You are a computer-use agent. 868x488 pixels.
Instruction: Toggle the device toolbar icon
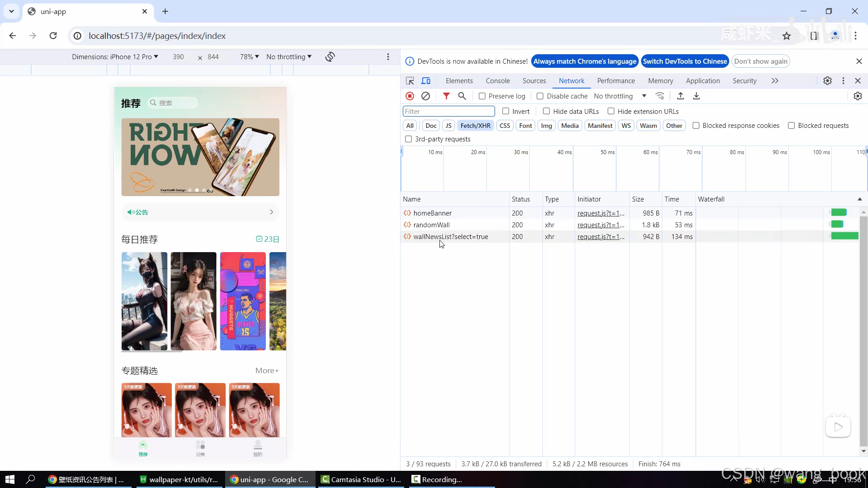pos(426,81)
